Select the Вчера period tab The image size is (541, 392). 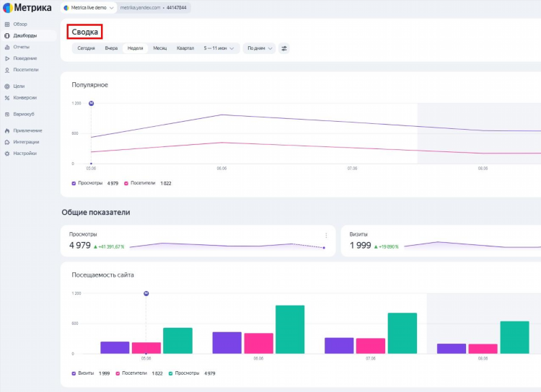pyautogui.click(x=111, y=48)
